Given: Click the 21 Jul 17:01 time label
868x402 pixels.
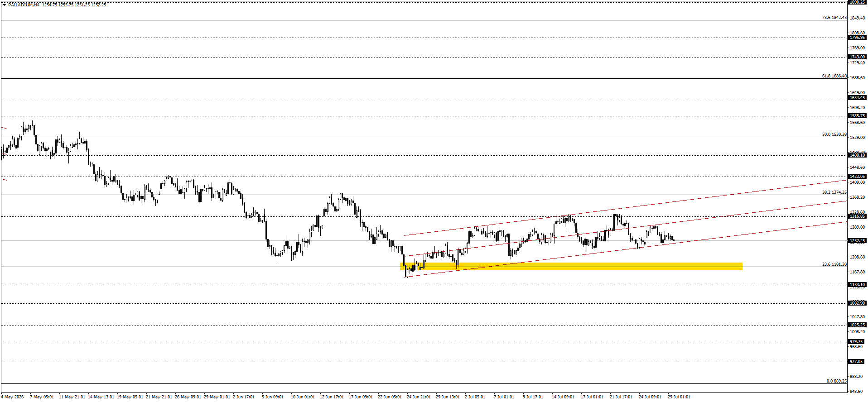Looking at the screenshot, I should point(621,397).
